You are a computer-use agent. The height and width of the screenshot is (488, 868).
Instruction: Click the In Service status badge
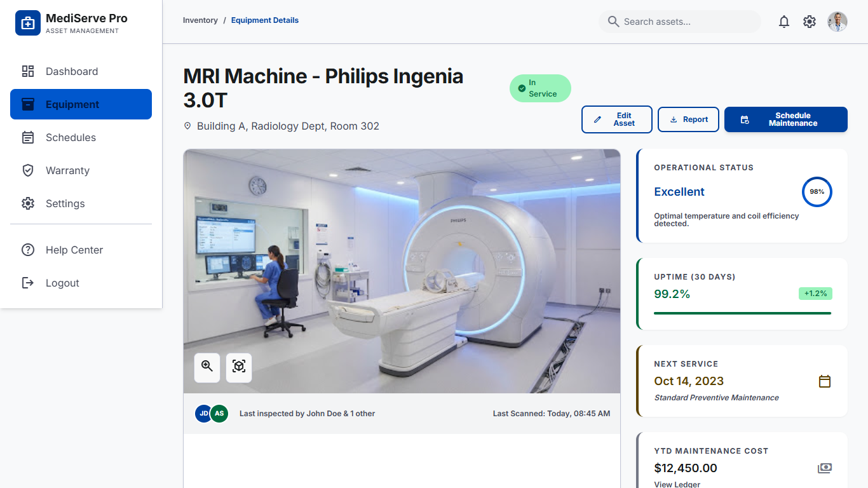tap(540, 88)
